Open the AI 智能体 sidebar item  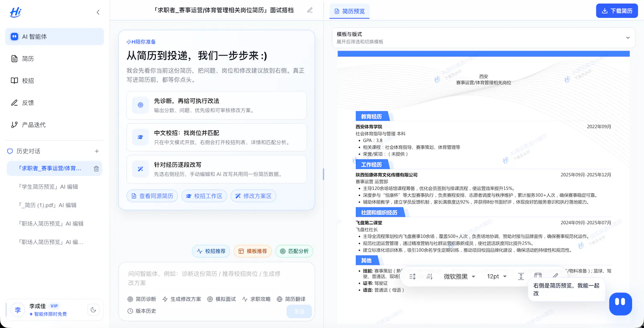[x=54, y=37]
